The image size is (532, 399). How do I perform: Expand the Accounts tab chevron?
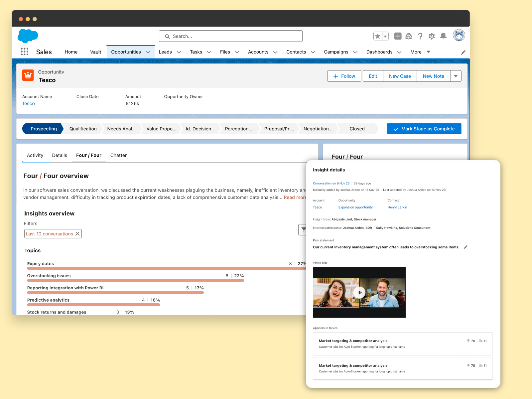pos(275,52)
